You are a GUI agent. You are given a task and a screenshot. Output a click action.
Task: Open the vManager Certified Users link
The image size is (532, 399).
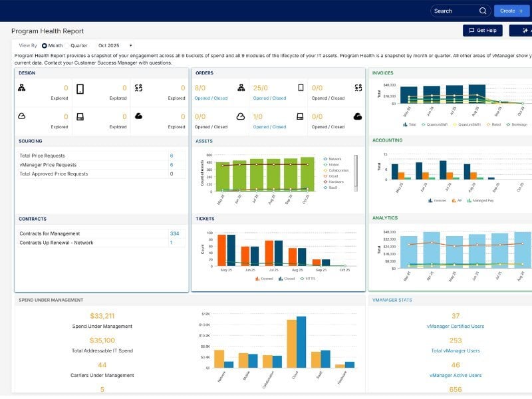[456, 327]
